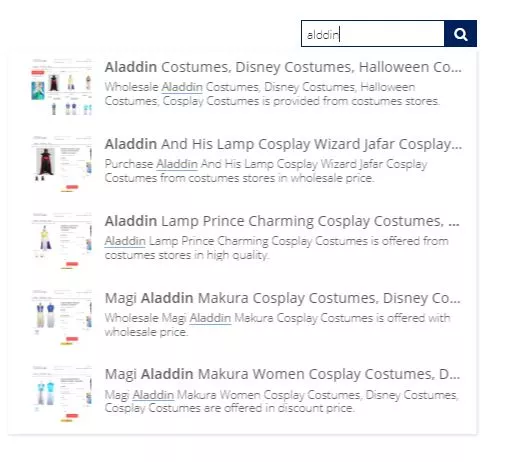Select the Prince Charming cosplay result thumbnail
This screenshot has height=462, width=505.
pos(62,241)
